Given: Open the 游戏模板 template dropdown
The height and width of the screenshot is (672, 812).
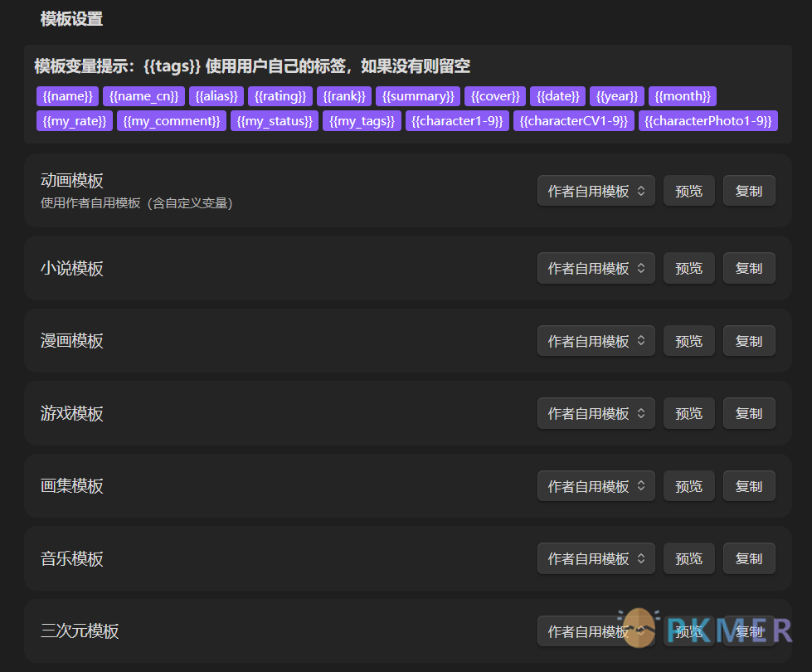Looking at the screenshot, I should (596, 413).
